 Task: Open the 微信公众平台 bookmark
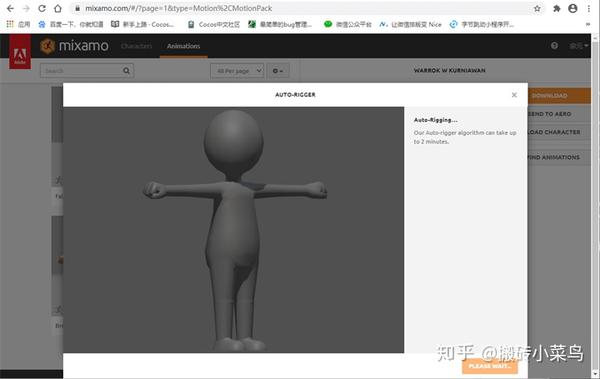(x=347, y=24)
